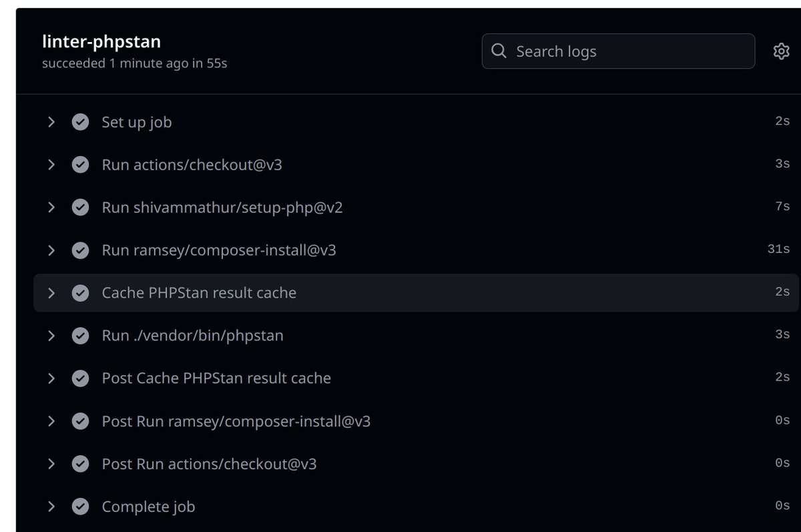Image resolution: width=801 pixels, height=532 pixels.
Task: Expand the Run ramsey/composer-install@v3 logs
Action: pos(51,250)
